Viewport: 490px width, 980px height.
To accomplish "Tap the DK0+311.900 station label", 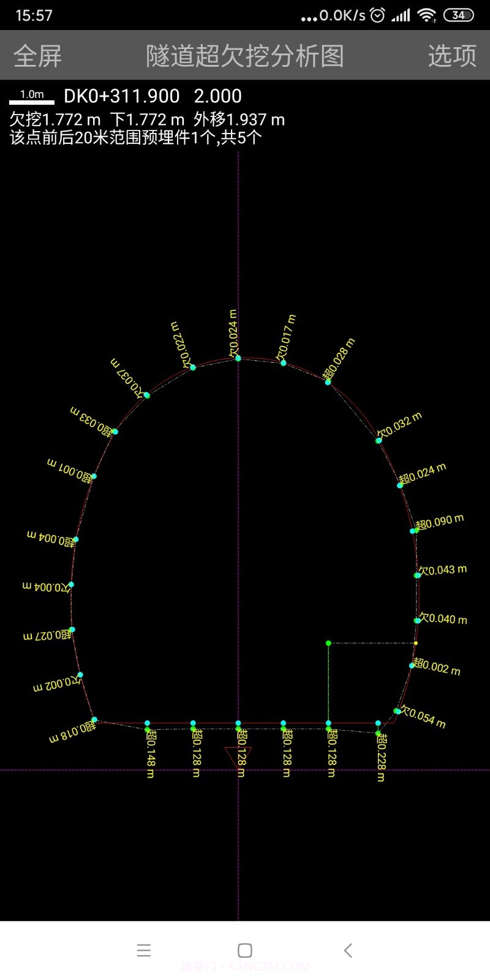I will (x=121, y=96).
